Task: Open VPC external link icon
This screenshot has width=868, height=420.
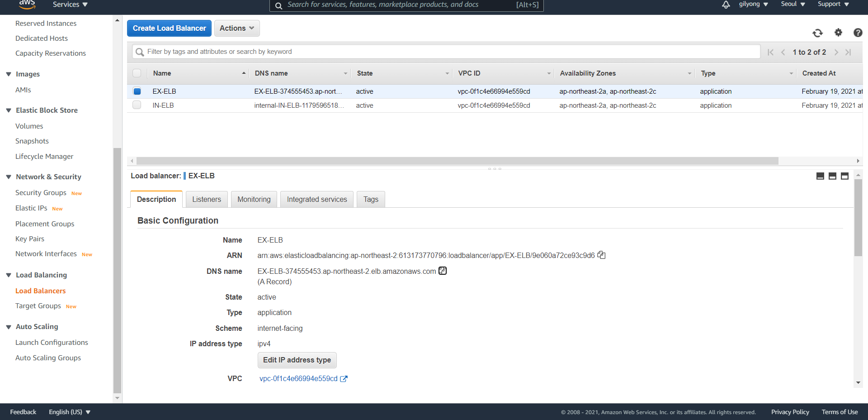Action: click(344, 379)
